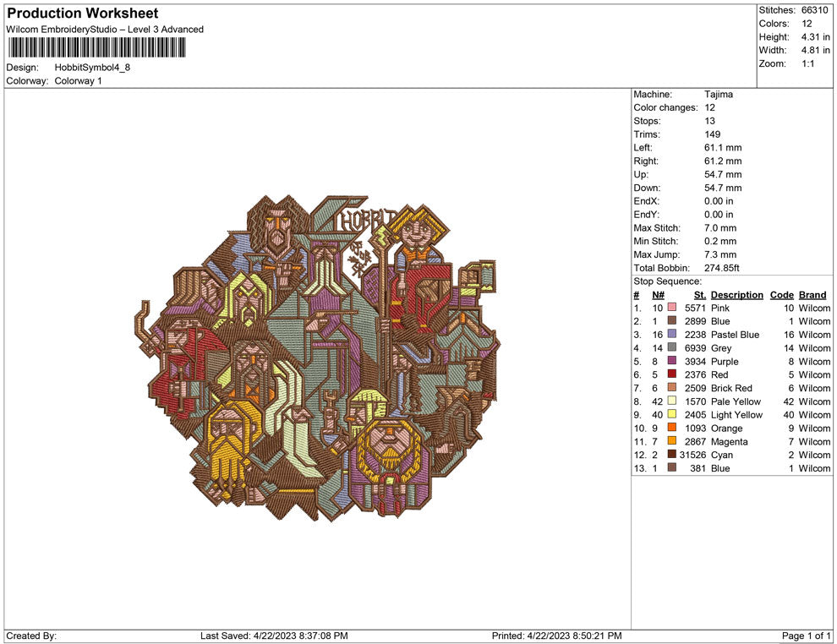Click the Pale Yellow color swatch in stop 8

(x=672, y=401)
